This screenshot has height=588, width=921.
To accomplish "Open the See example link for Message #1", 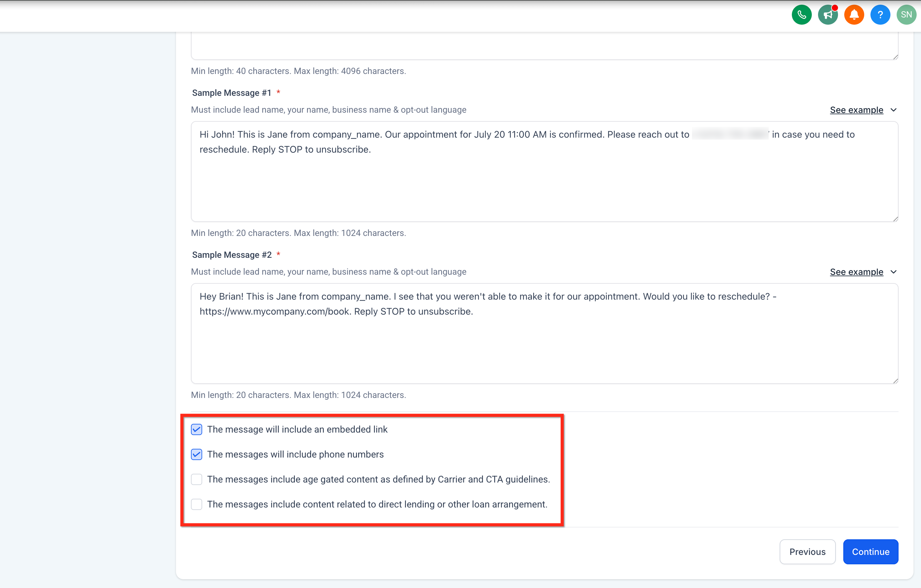I will point(856,110).
